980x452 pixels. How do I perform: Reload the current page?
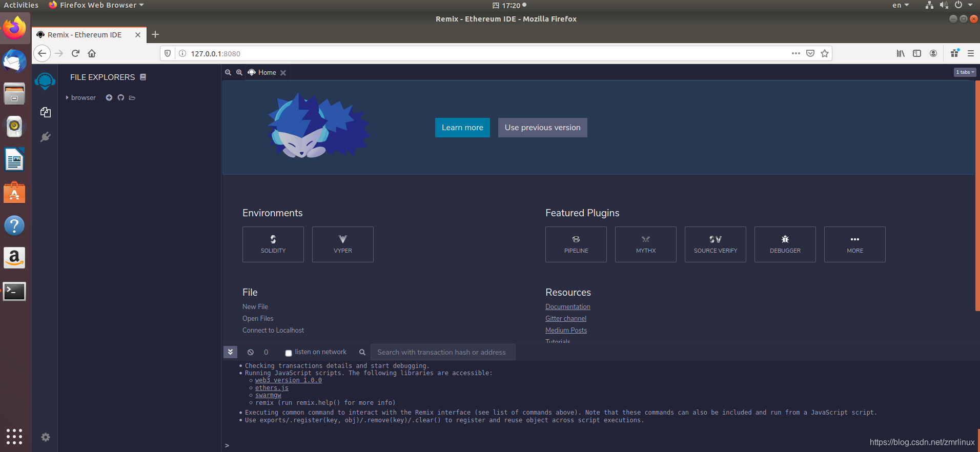click(x=76, y=53)
